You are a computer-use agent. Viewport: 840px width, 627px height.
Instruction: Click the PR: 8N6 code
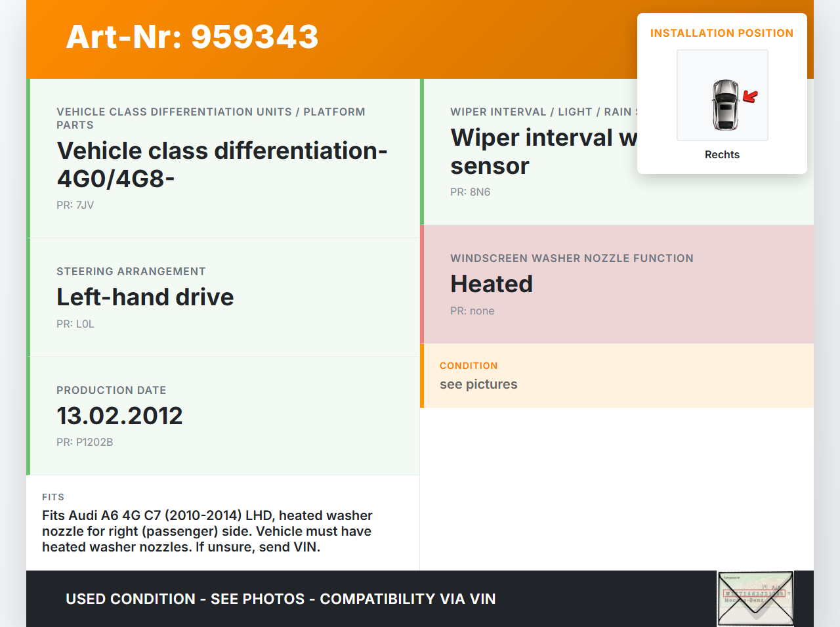click(x=470, y=192)
